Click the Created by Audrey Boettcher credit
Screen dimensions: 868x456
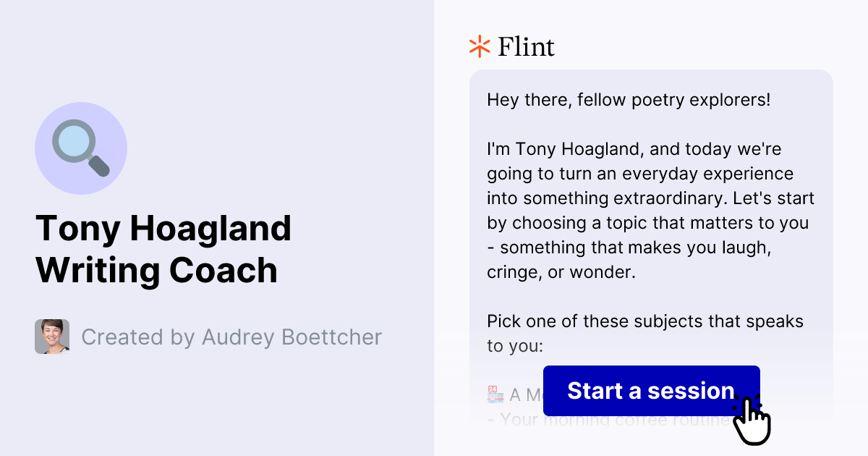(231, 337)
